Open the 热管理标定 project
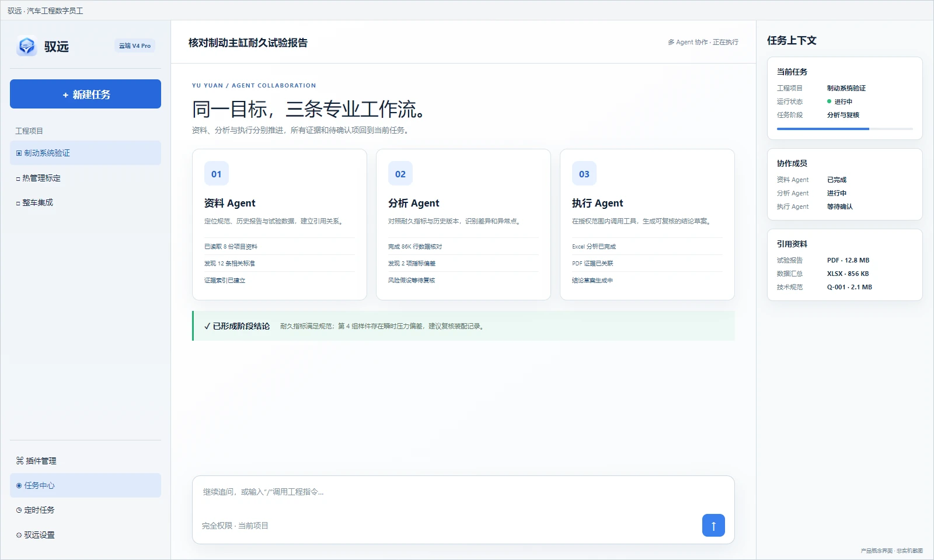 pyautogui.click(x=85, y=178)
